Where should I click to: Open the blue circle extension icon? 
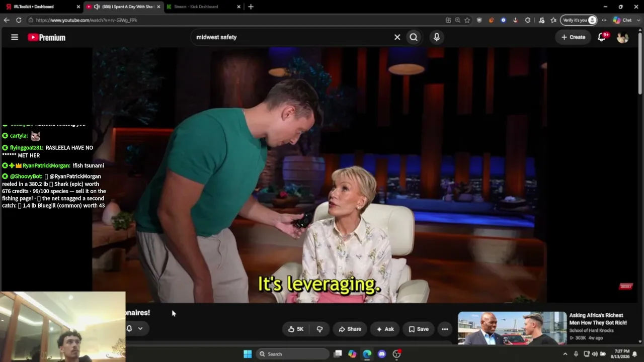pos(503,20)
